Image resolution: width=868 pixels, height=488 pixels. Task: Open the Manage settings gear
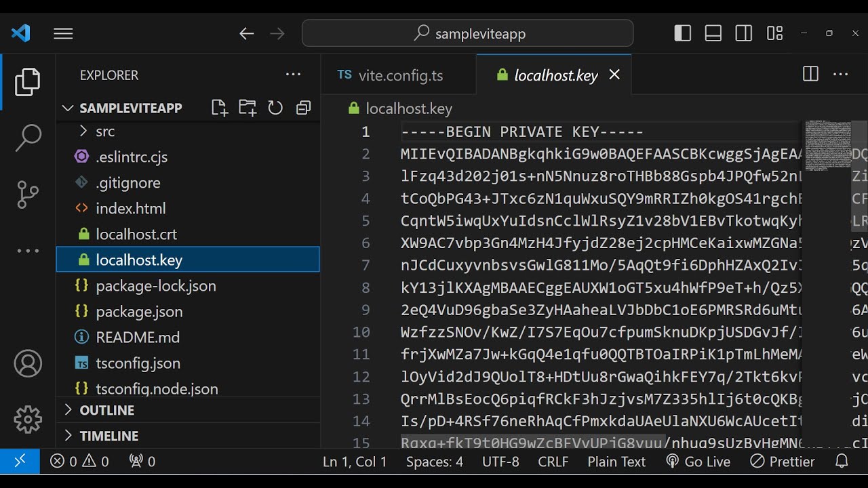coord(28,420)
